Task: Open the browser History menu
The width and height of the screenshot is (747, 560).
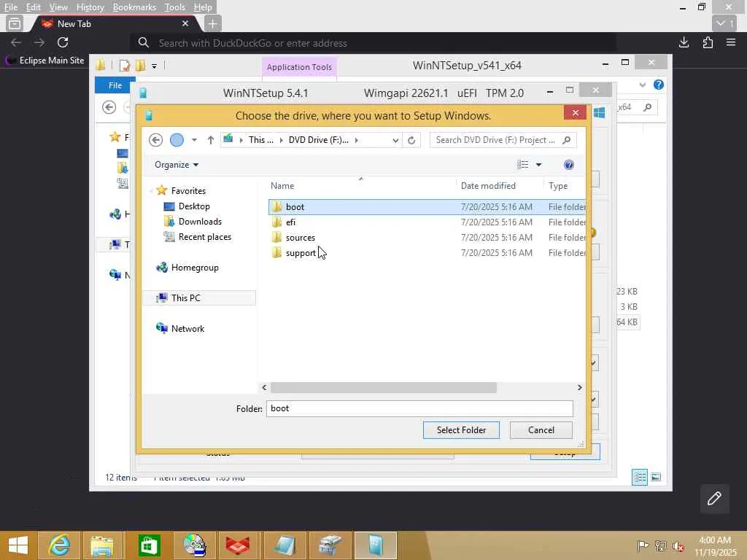Action: point(90,7)
